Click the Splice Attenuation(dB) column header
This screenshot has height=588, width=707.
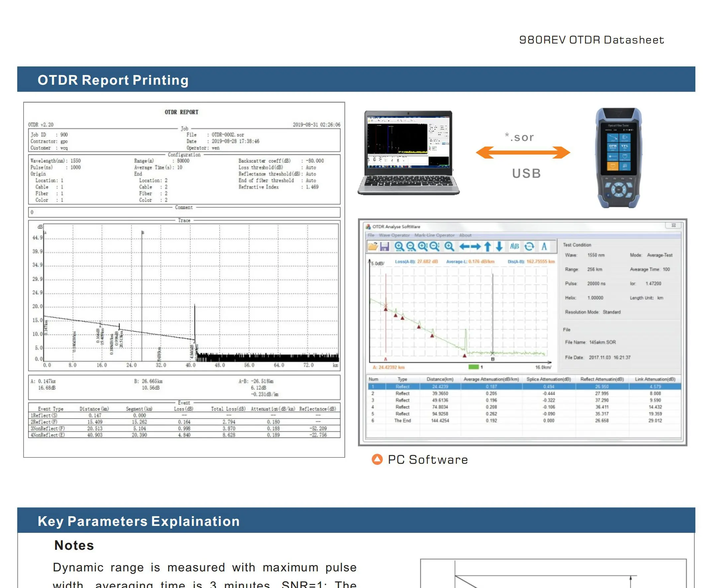point(548,379)
